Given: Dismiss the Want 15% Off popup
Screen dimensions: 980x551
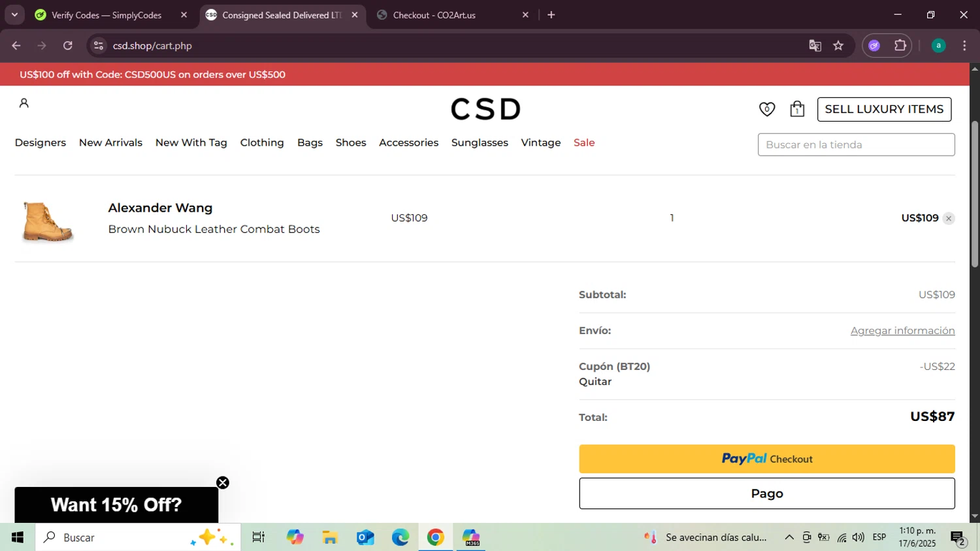Looking at the screenshot, I should (x=223, y=483).
